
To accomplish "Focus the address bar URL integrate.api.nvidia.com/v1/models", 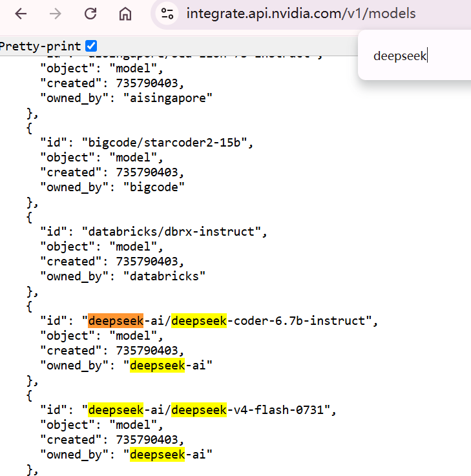I will click(300, 14).
